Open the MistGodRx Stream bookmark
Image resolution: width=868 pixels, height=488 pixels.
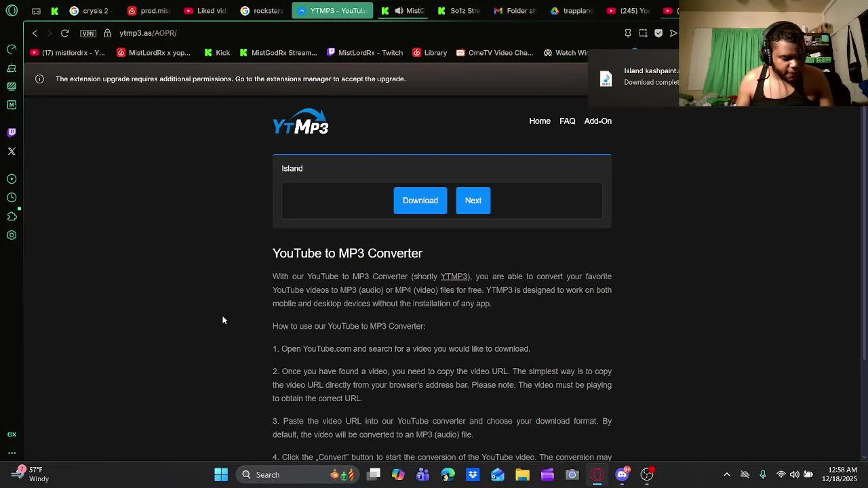point(278,53)
